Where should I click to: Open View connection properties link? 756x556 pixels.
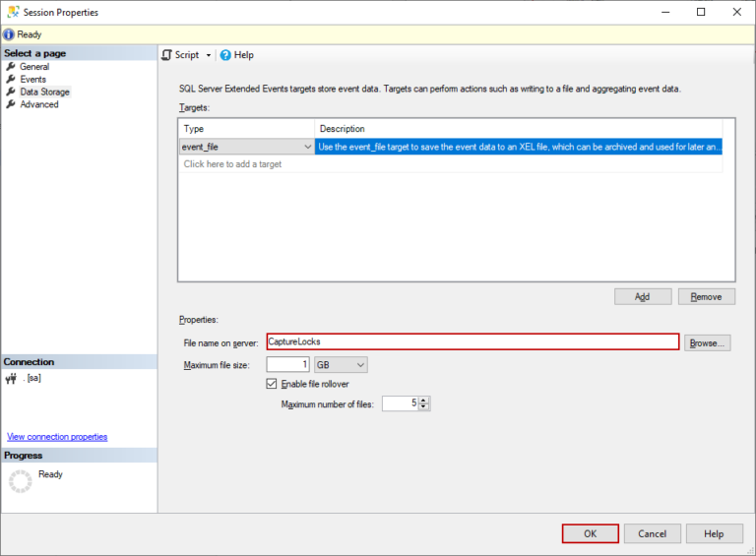pyautogui.click(x=57, y=437)
